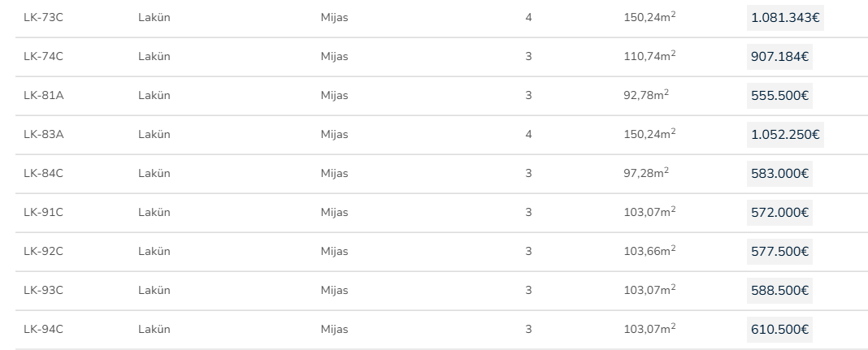Select the LK-93C reference
The image size is (868, 350).
[x=43, y=290]
